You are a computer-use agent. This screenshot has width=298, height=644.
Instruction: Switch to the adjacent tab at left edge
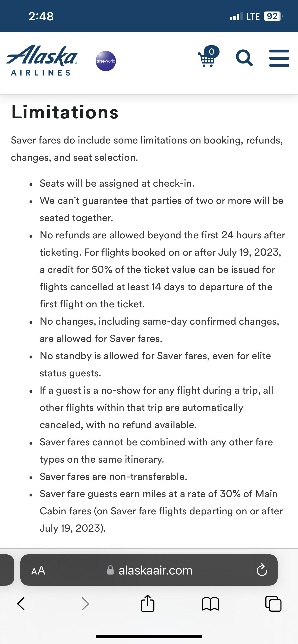(x=6, y=570)
